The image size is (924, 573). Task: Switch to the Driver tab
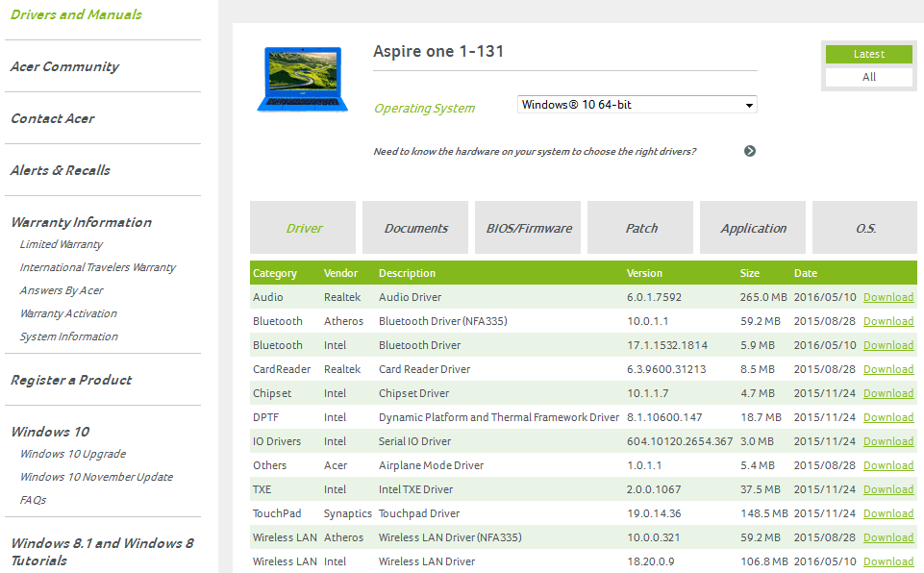[303, 228]
